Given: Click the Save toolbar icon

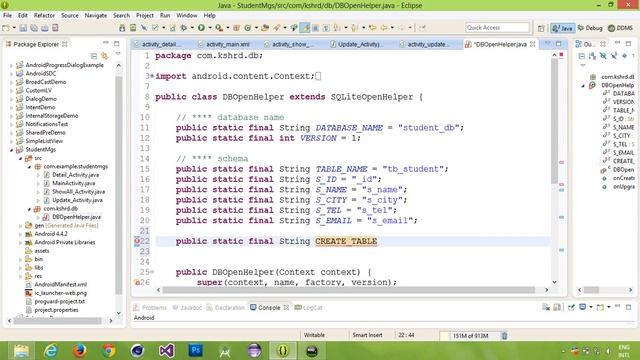Looking at the screenshot, I should coord(23,28).
